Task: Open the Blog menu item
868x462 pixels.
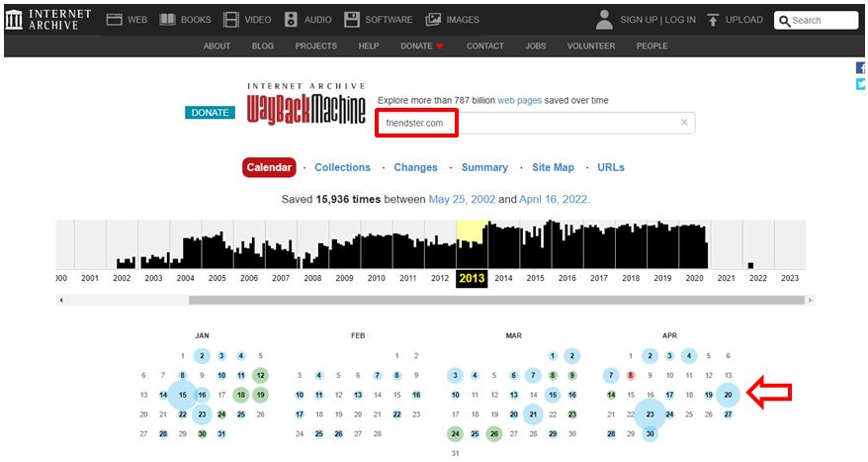Action: coord(262,46)
